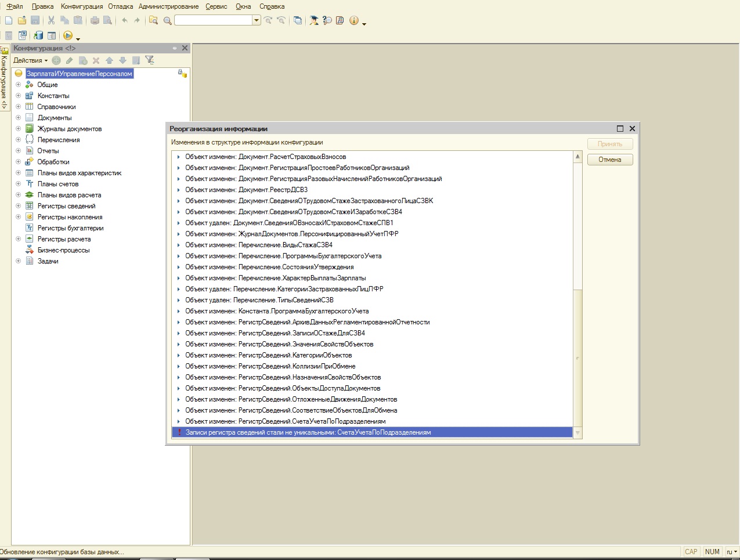Expand the Документ.РеестрДСВ3 change entry
Viewport: 740px width, 560px height.
179,190
